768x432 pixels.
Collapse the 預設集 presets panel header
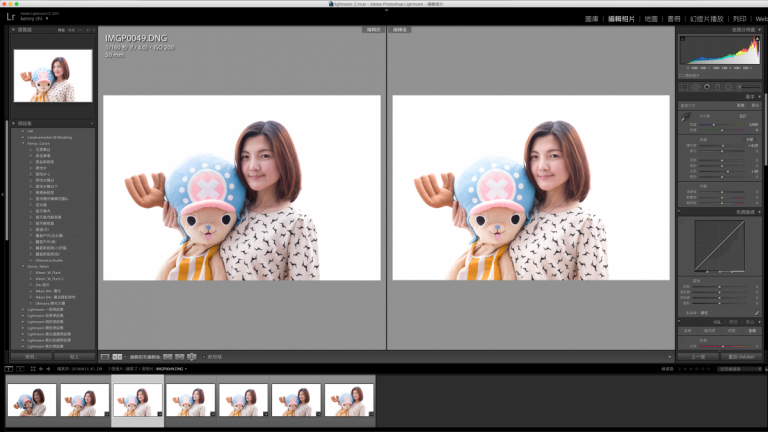[x=14, y=123]
